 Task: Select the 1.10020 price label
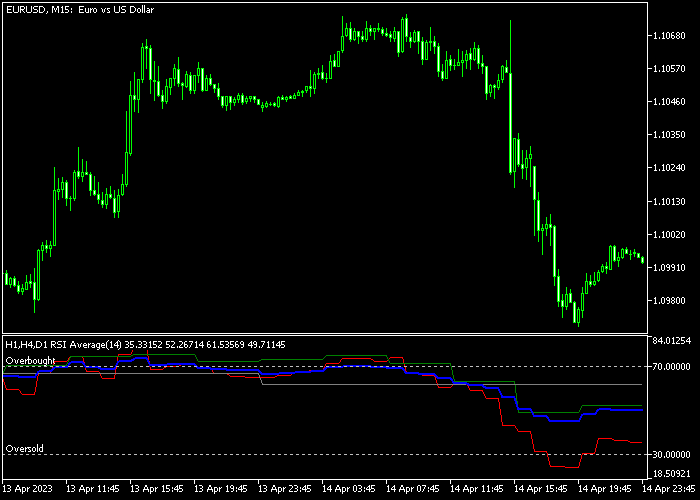(x=669, y=234)
